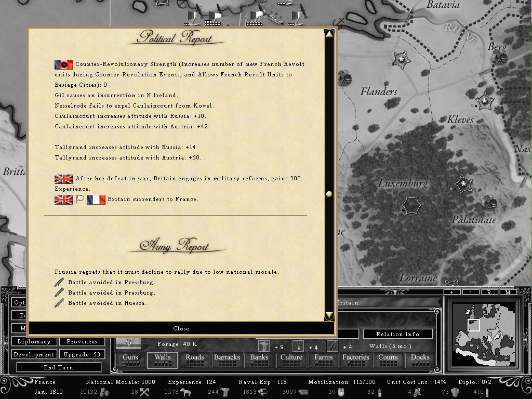The width and height of the screenshot is (532, 399).
Task: Open the Diplomacy screen
Action: [x=34, y=342]
